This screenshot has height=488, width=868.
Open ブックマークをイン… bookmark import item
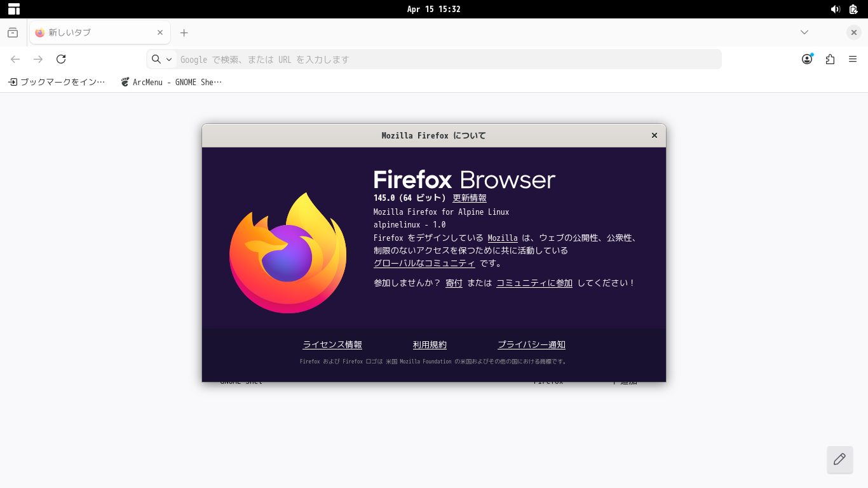[x=57, y=82]
